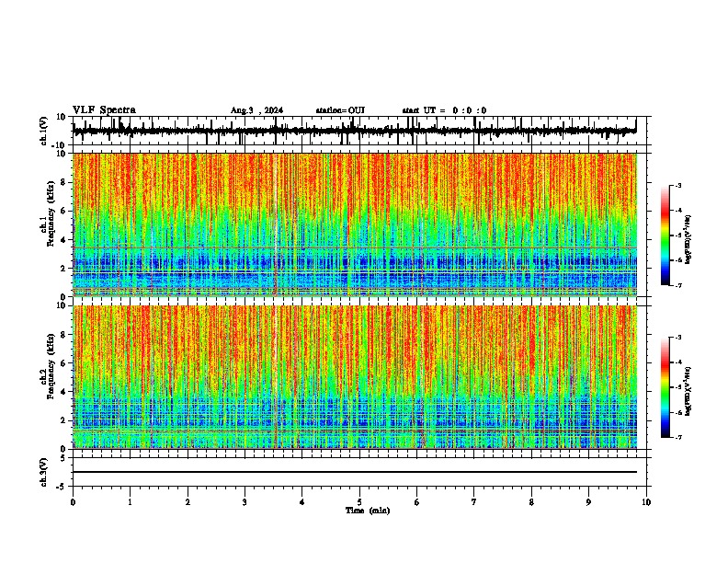Click time axis tick label "5"
The height and width of the screenshot is (563, 728).
click(x=359, y=502)
